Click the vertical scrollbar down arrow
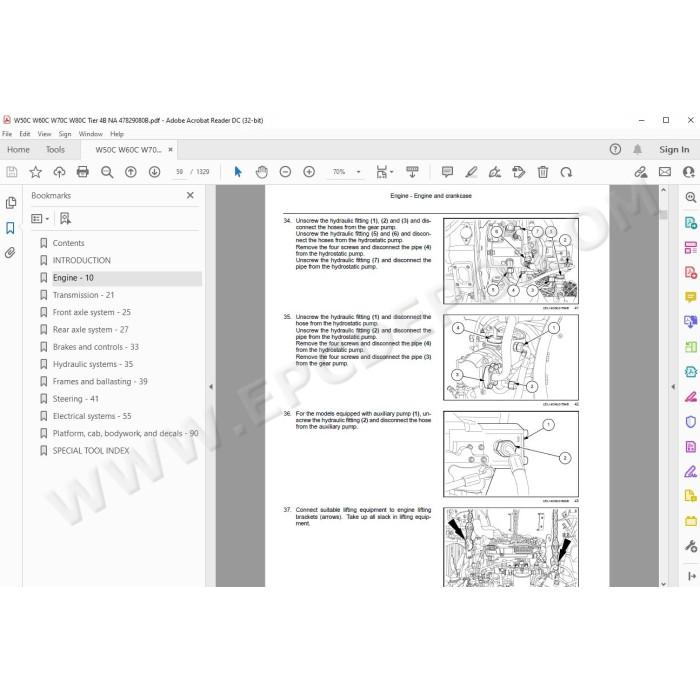 tap(663, 583)
